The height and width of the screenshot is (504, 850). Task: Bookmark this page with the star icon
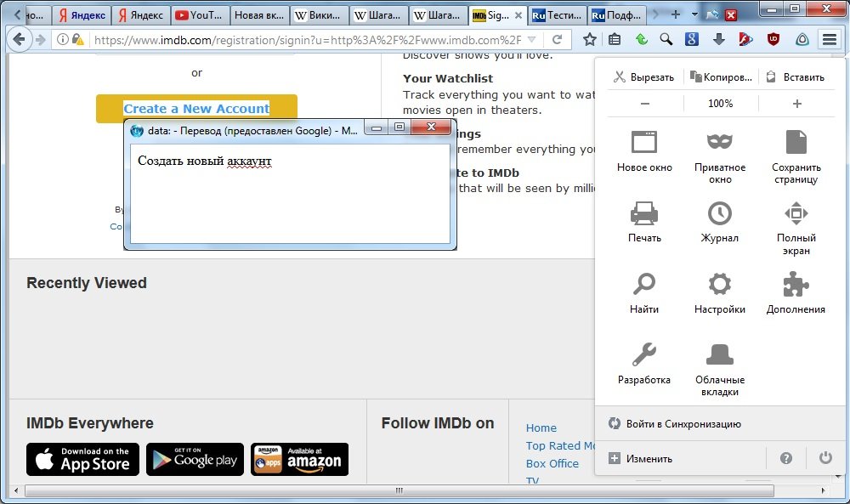pos(590,39)
